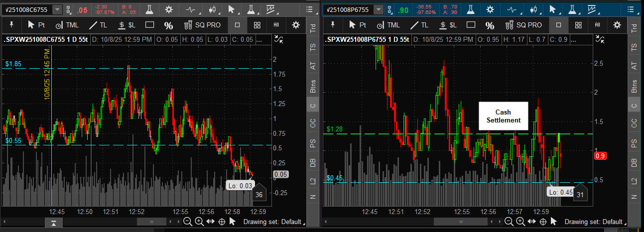644x232 pixels.
Task: Switch right chart to single-pane layout
Action: pos(558,25)
